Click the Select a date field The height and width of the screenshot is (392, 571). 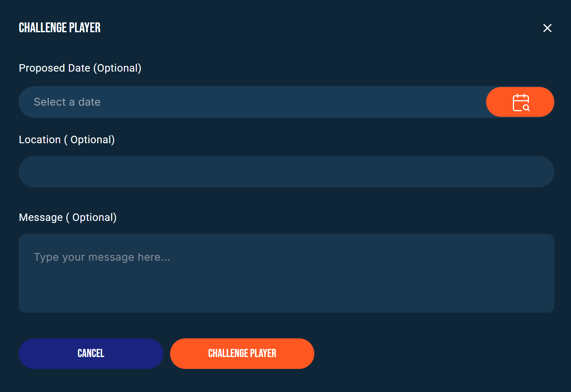(252, 102)
